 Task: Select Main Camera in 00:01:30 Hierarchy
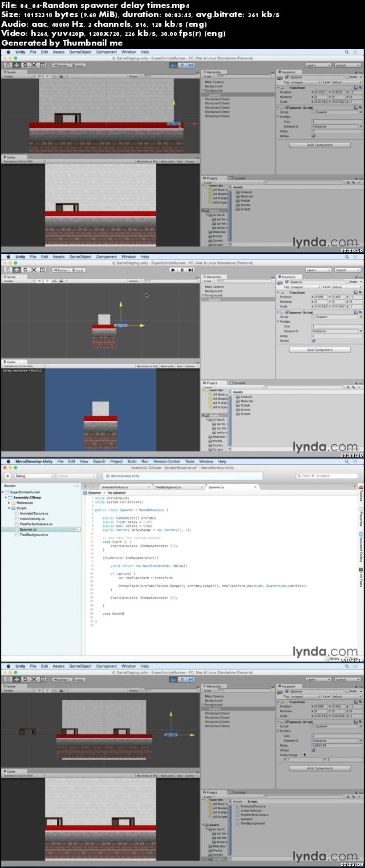pyautogui.click(x=214, y=287)
